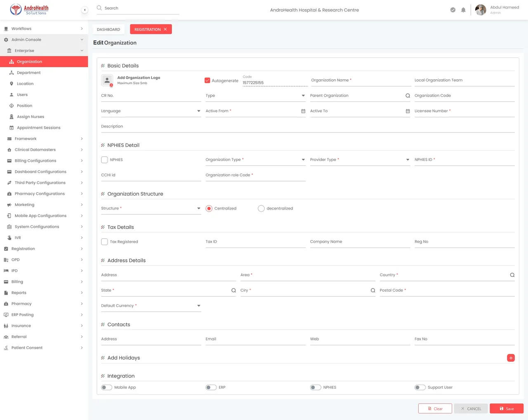Click the Contacts Email input field
This screenshot has height=420, width=528.
[256, 339]
